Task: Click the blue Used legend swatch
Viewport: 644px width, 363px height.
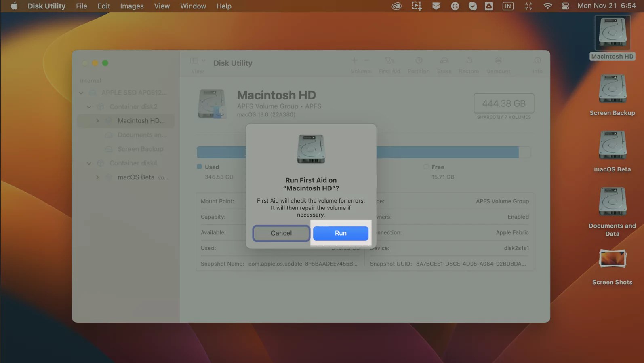Action: tap(199, 167)
